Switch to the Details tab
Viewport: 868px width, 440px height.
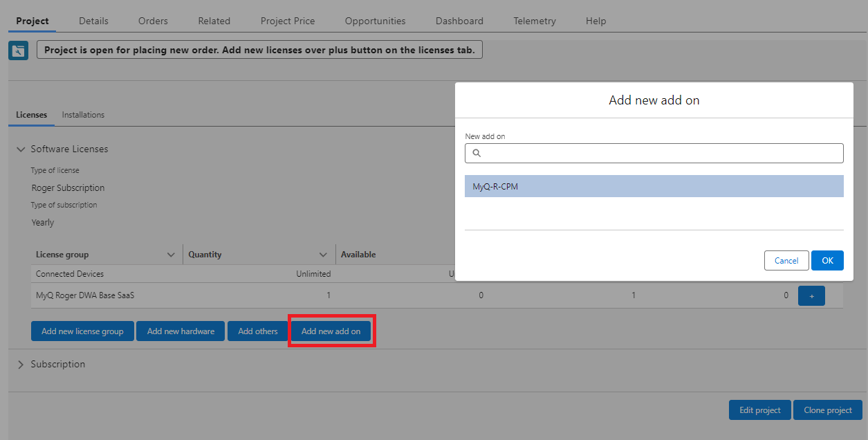coord(93,21)
